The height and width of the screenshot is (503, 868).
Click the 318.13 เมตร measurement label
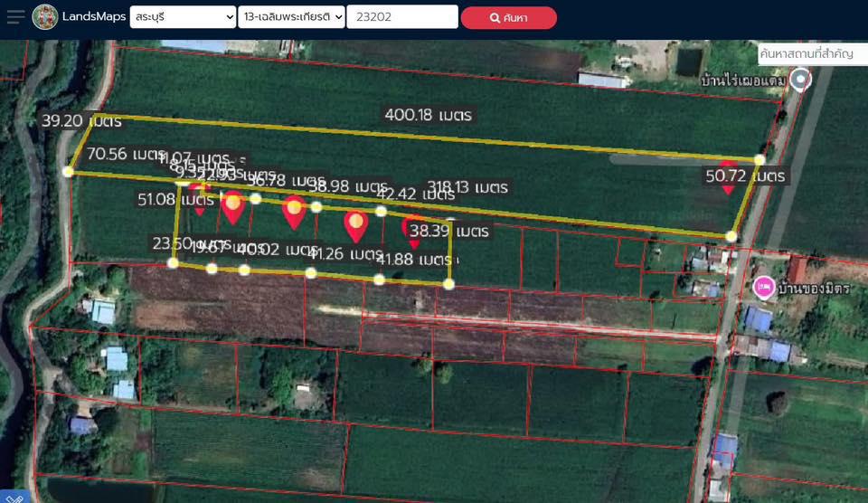[467, 187]
